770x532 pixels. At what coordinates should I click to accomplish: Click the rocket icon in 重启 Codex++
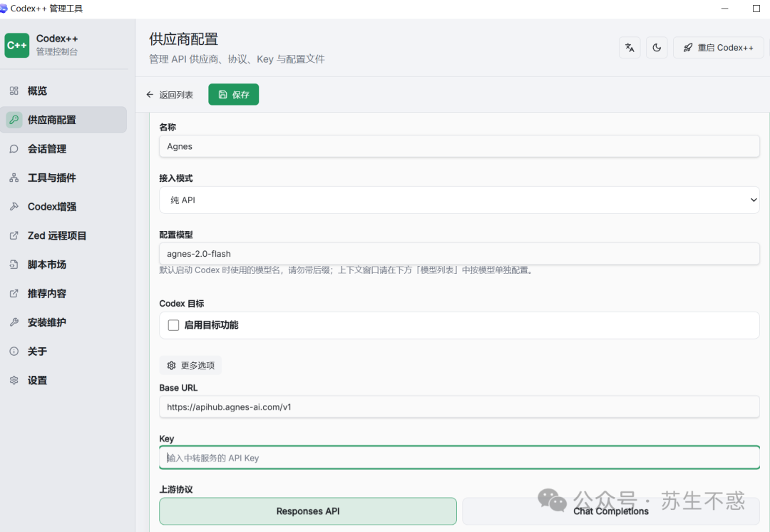pyautogui.click(x=688, y=48)
